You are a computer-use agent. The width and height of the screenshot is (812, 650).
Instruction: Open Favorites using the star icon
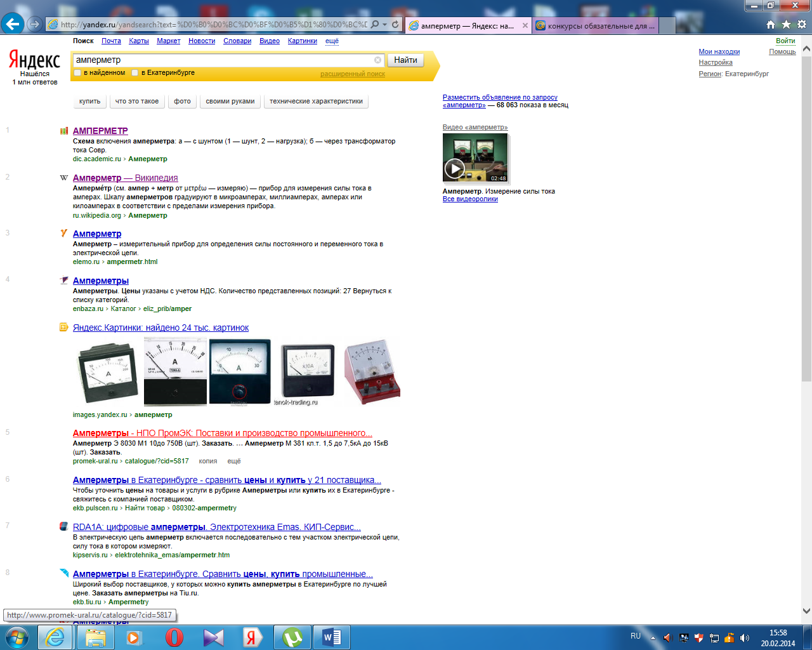[x=786, y=24]
